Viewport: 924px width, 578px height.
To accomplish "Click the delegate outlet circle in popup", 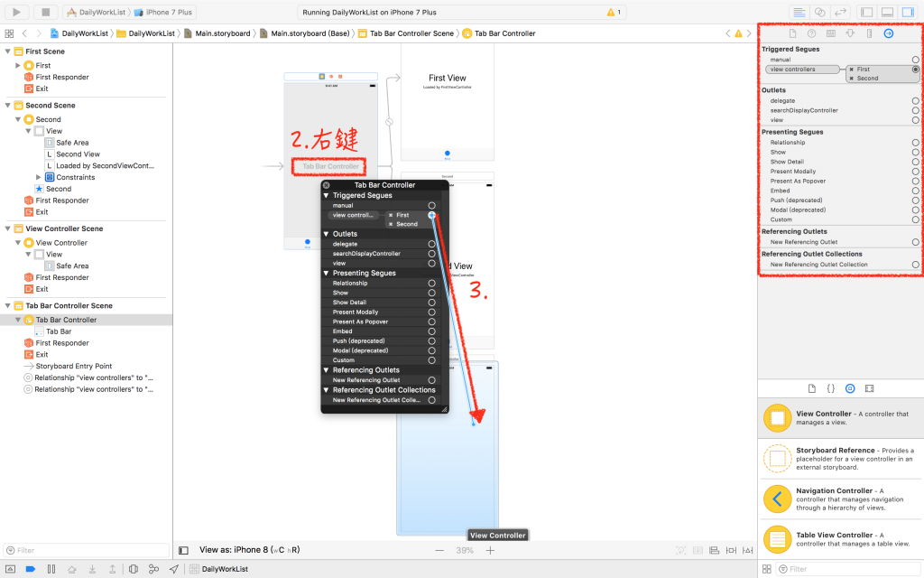I will [432, 244].
